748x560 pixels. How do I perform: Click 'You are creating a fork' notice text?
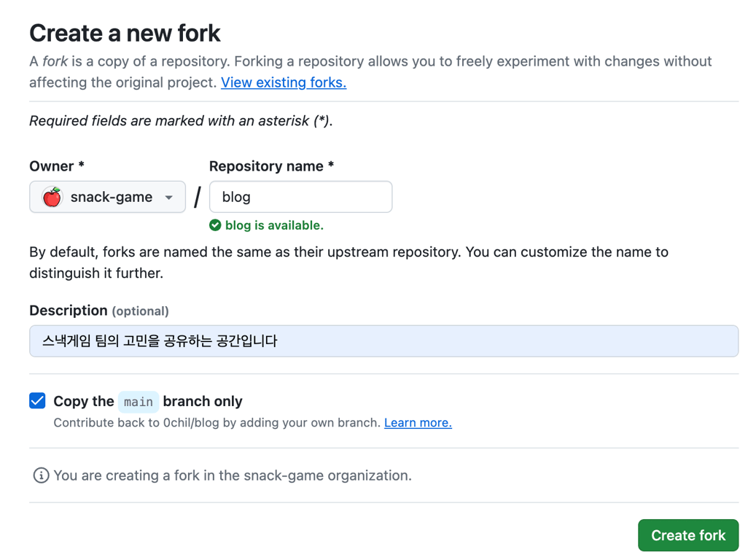[x=233, y=475]
